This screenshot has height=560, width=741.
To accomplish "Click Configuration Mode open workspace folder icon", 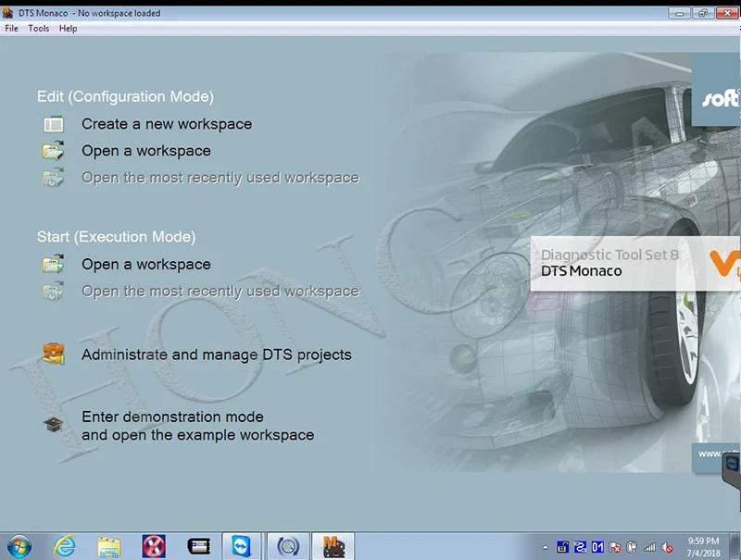I will [x=54, y=151].
